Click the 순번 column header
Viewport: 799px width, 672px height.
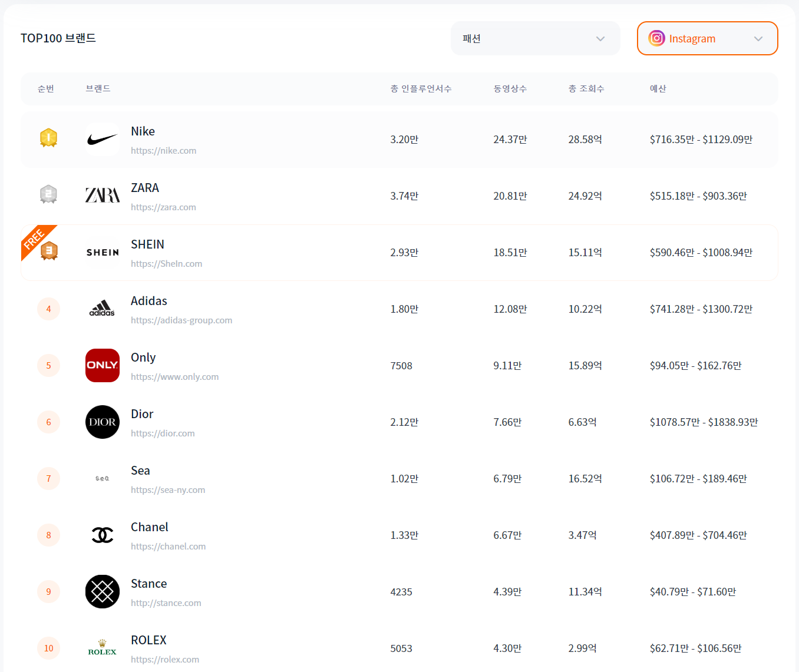tap(46, 88)
